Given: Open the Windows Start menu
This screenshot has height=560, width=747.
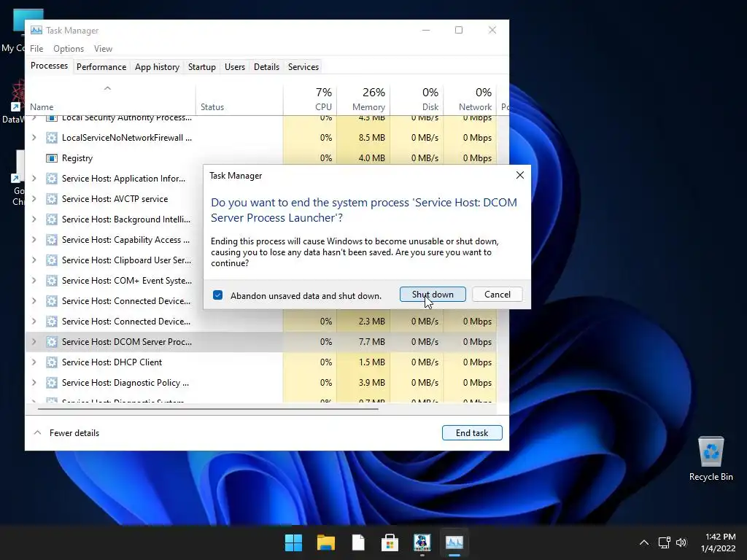Looking at the screenshot, I should tap(293, 542).
